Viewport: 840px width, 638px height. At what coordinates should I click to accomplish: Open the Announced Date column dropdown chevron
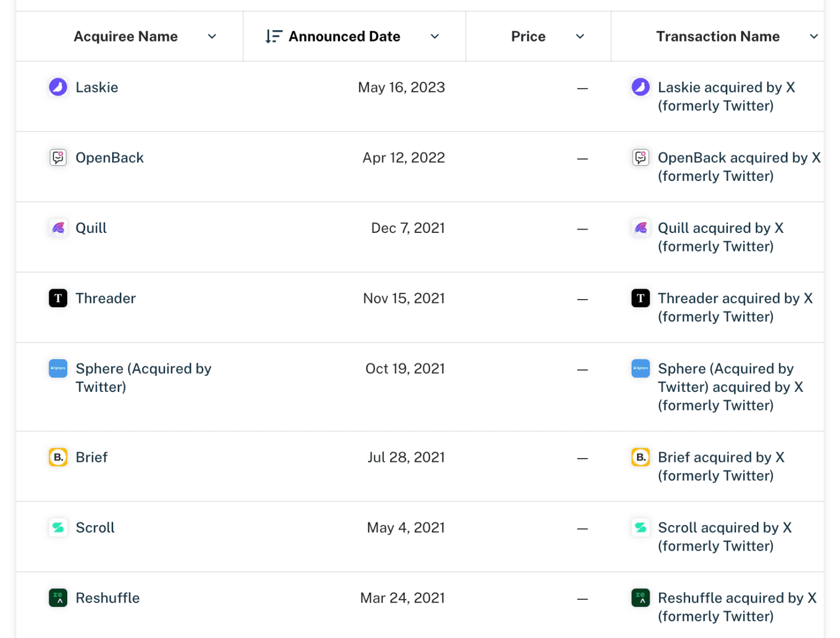[x=435, y=37]
